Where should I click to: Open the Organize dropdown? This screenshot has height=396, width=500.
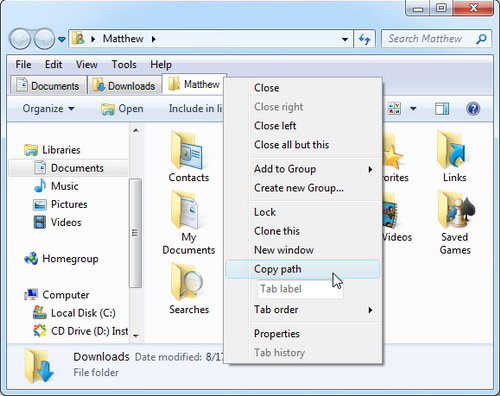click(48, 109)
